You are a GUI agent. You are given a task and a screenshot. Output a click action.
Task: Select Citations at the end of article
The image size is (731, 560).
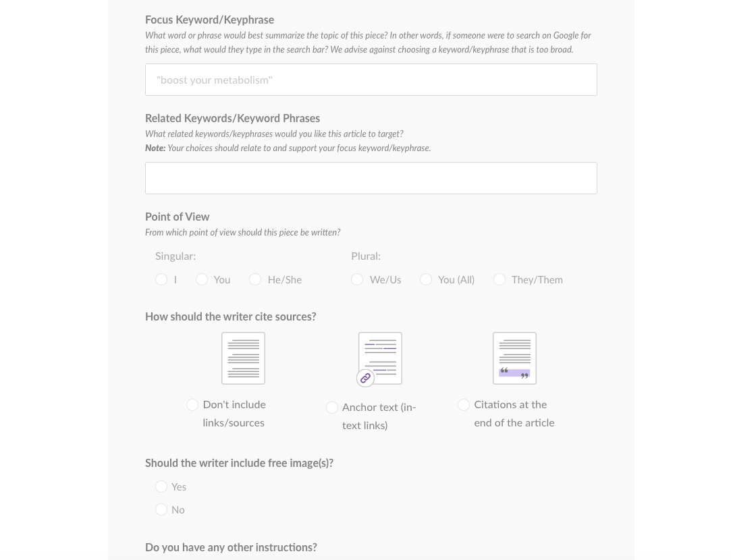click(464, 405)
